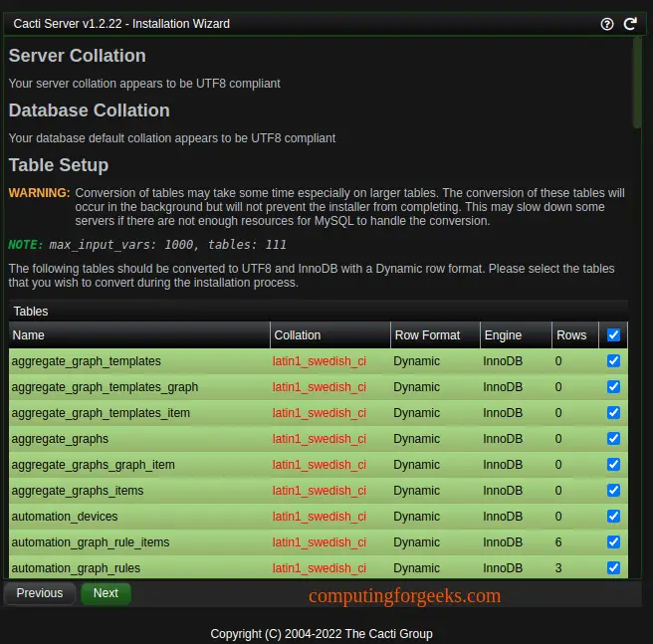Select the aggregate_graphs_graph_item name cell
The image size is (653, 644).
(x=94, y=465)
